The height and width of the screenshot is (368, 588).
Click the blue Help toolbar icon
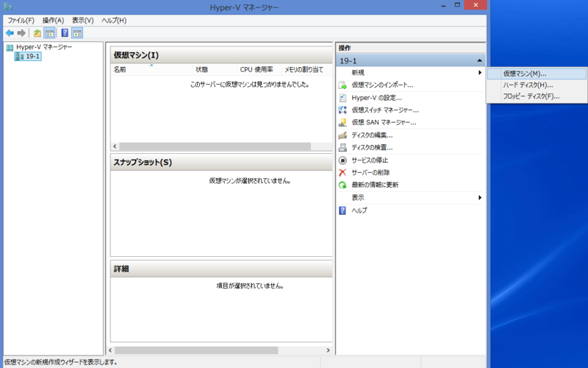point(65,33)
